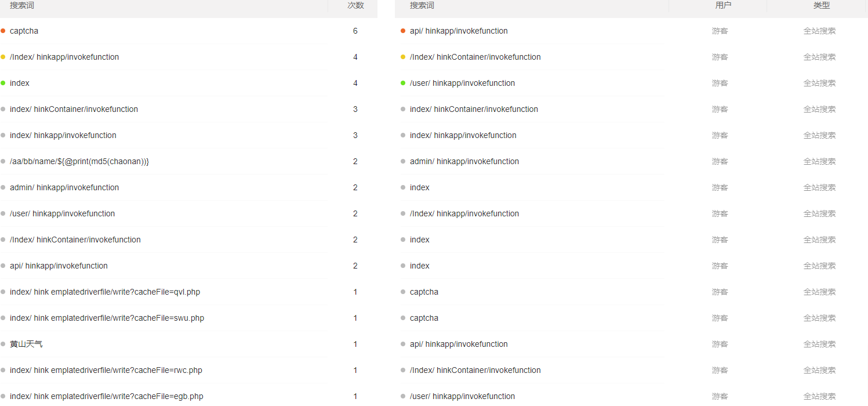This screenshot has height=406, width=868.
Task: Select the 类型 column header
Action: [x=821, y=5]
